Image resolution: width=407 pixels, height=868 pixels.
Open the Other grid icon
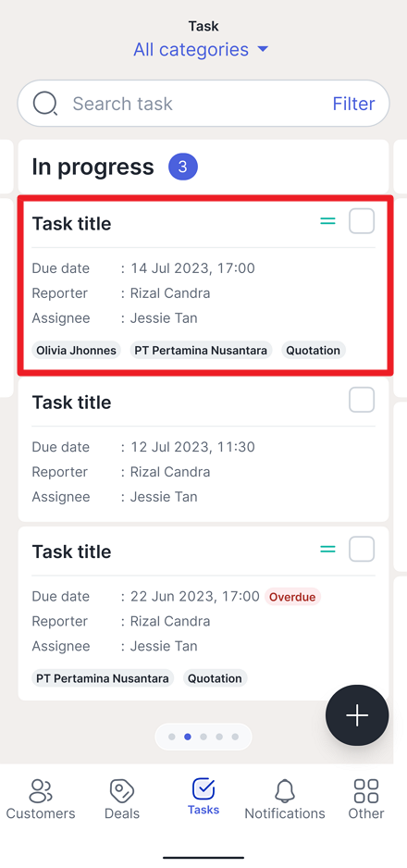[x=366, y=791]
